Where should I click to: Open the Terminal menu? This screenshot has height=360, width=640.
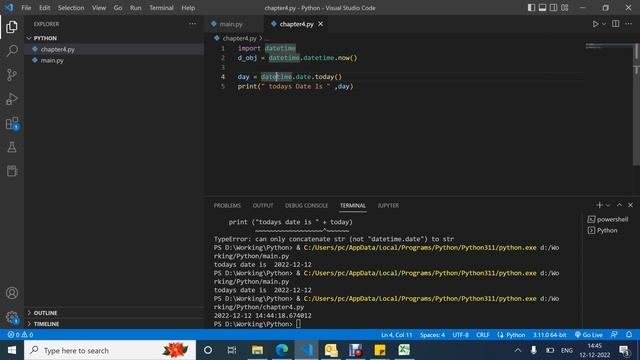point(161,8)
